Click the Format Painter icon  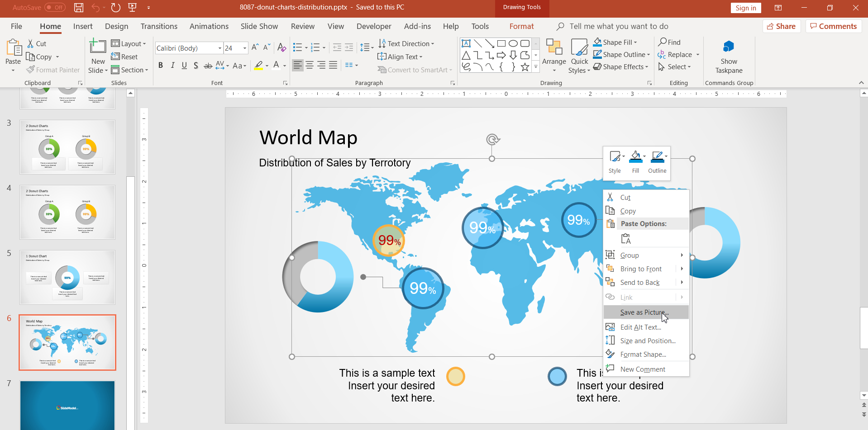31,70
